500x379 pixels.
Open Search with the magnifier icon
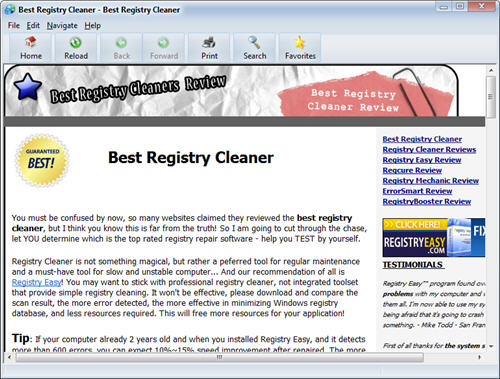(x=255, y=48)
